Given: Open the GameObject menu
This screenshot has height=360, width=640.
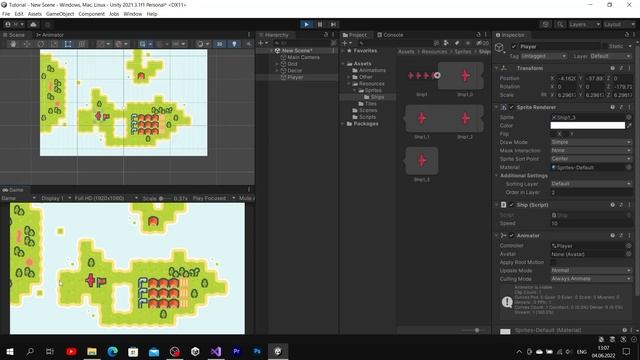Looking at the screenshot, I should (60, 14).
